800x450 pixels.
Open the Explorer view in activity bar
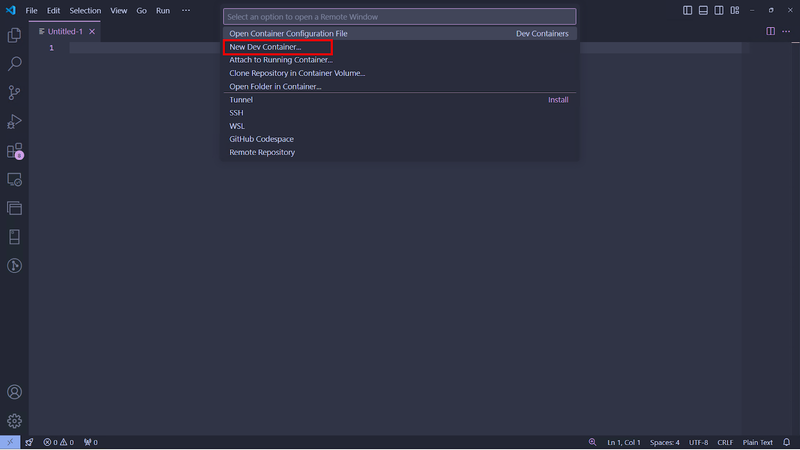pyautogui.click(x=14, y=35)
